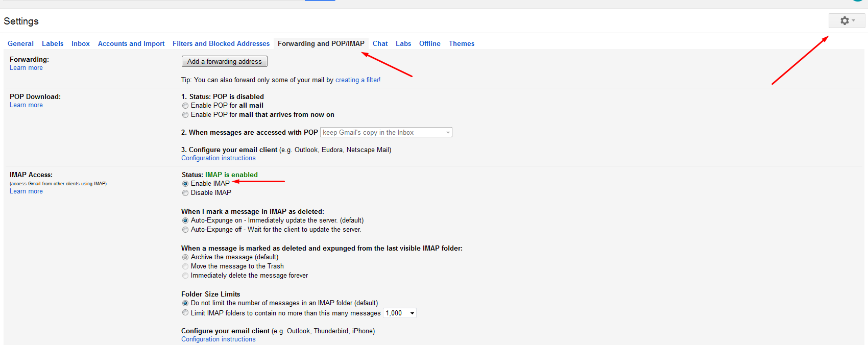The image size is (868, 345).
Task: Switch to the General tab
Action: (x=20, y=43)
